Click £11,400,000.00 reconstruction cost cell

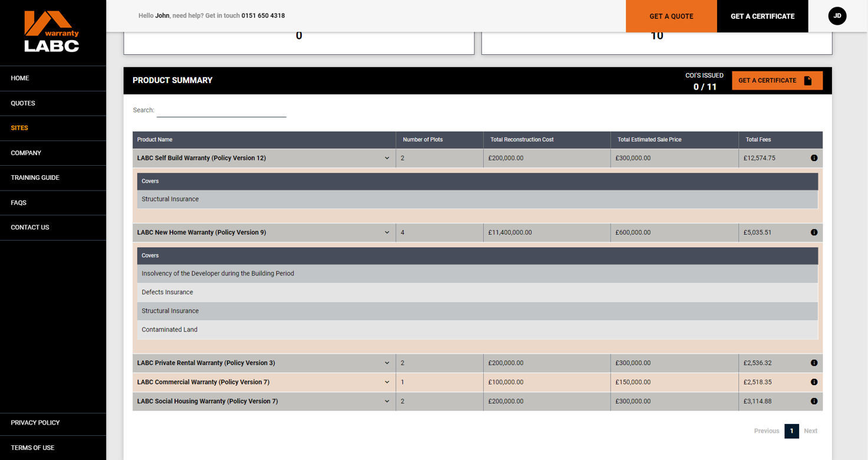547,232
